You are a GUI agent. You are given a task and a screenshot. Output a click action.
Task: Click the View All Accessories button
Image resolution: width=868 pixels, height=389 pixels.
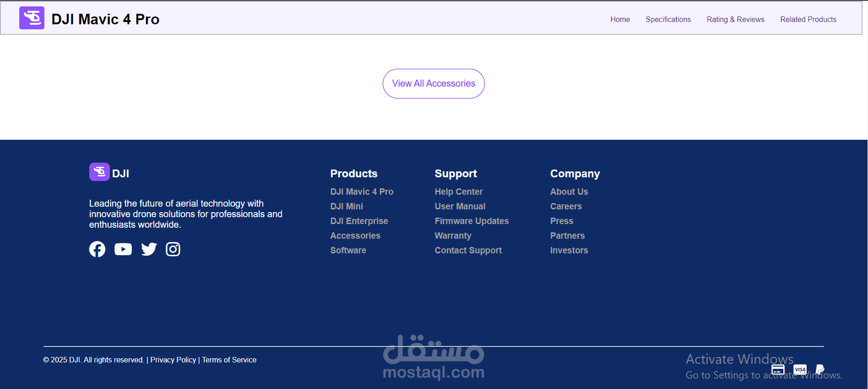click(x=434, y=83)
